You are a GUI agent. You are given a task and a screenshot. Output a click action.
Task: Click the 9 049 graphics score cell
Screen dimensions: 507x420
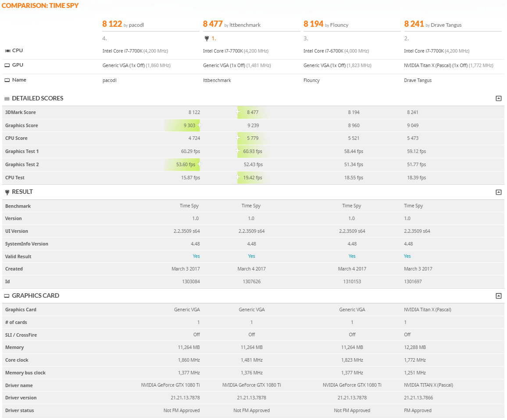point(413,125)
